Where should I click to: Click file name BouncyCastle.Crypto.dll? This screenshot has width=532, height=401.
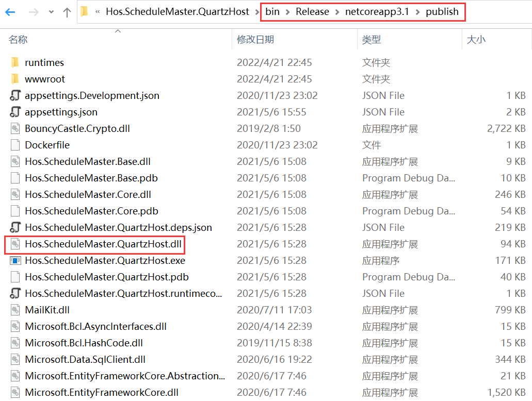77,128
